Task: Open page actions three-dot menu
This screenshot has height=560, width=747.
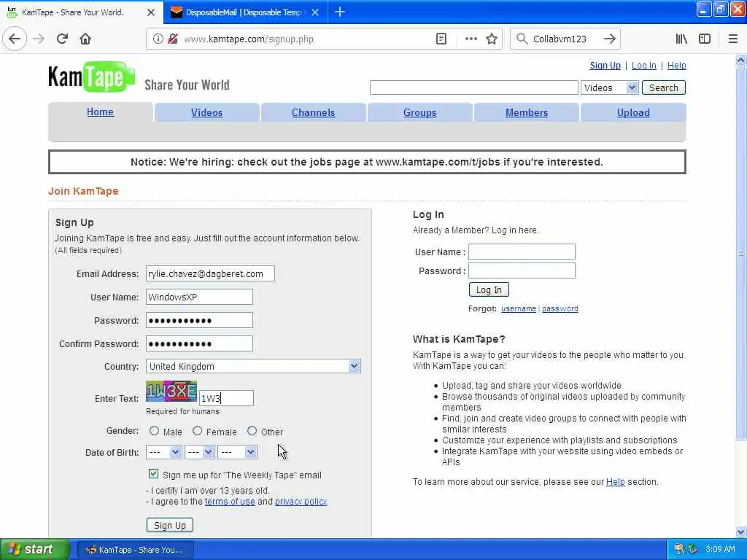Action: pyautogui.click(x=471, y=39)
